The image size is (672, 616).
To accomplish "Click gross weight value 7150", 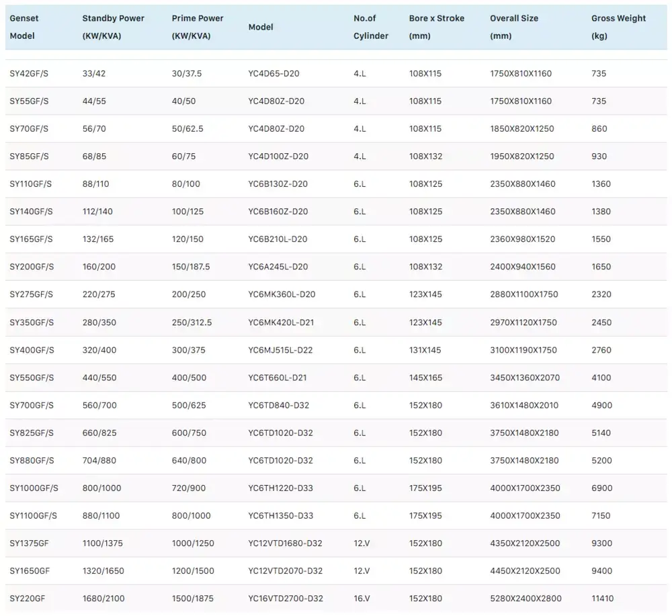I will click(x=601, y=515).
